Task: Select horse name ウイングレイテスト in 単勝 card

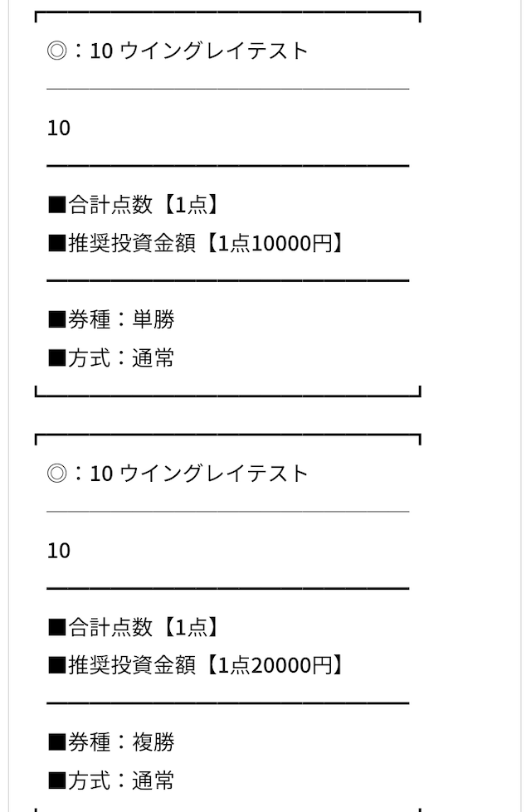Action: click(x=214, y=51)
